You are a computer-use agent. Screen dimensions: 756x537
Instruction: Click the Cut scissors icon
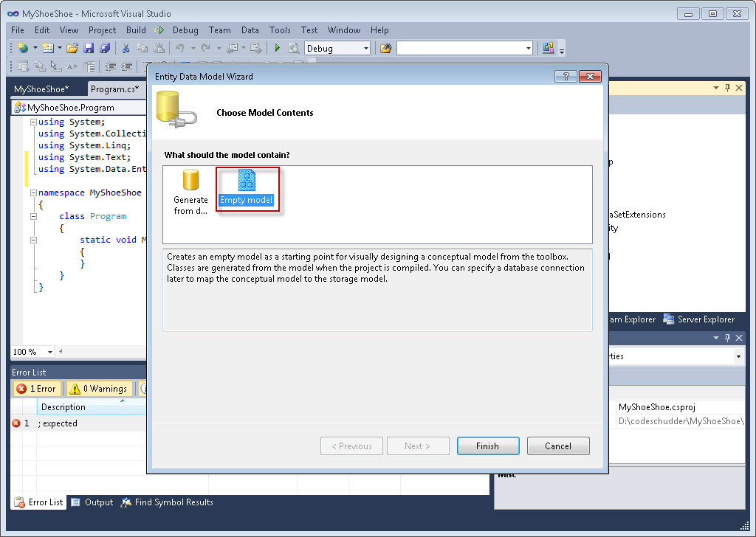pos(126,48)
